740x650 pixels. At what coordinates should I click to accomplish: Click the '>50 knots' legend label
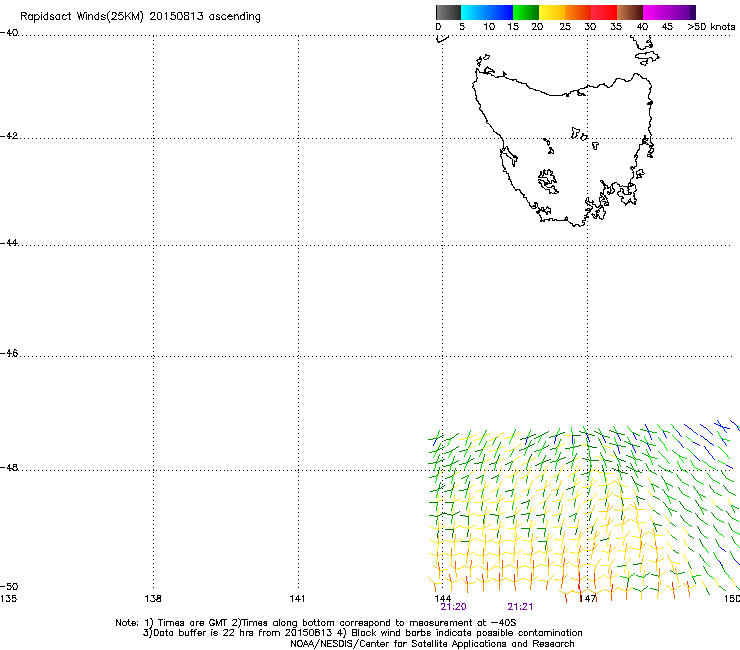tap(711, 27)
